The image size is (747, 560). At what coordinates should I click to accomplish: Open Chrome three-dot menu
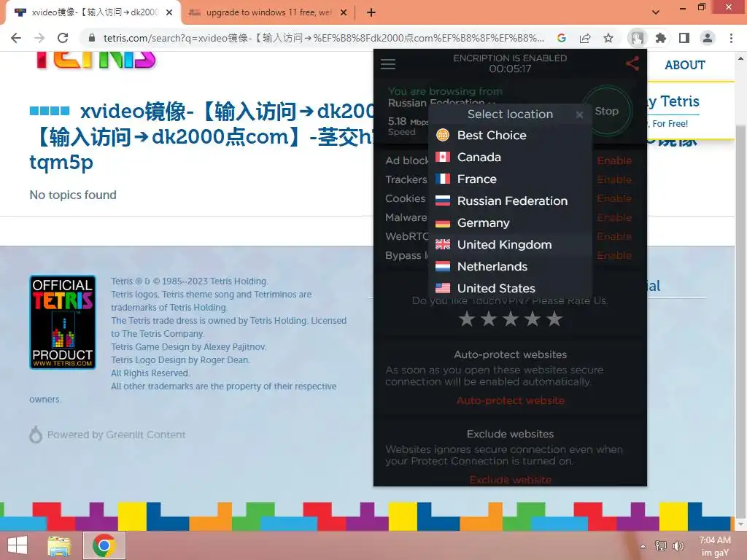[x=731, y=38]
